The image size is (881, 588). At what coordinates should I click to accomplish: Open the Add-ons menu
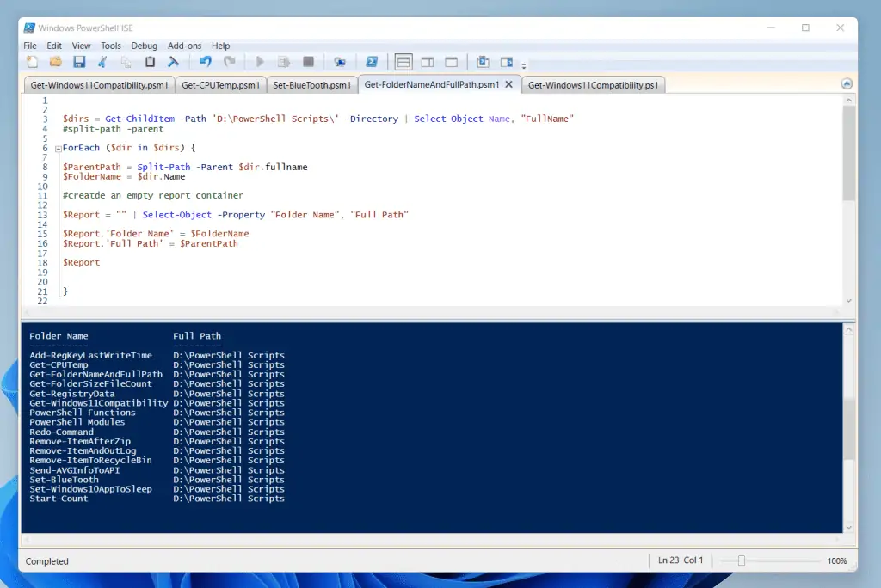pyautogui.click(x=184, y=46)
